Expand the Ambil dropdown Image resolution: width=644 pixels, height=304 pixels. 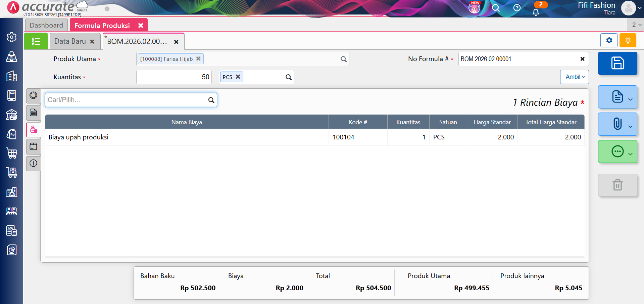pos(575,77)
